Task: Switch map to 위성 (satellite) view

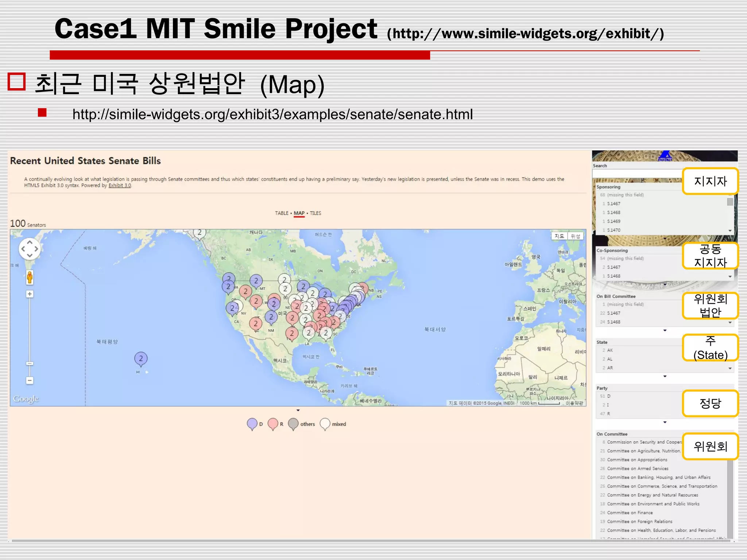Action: coord(576,236)
